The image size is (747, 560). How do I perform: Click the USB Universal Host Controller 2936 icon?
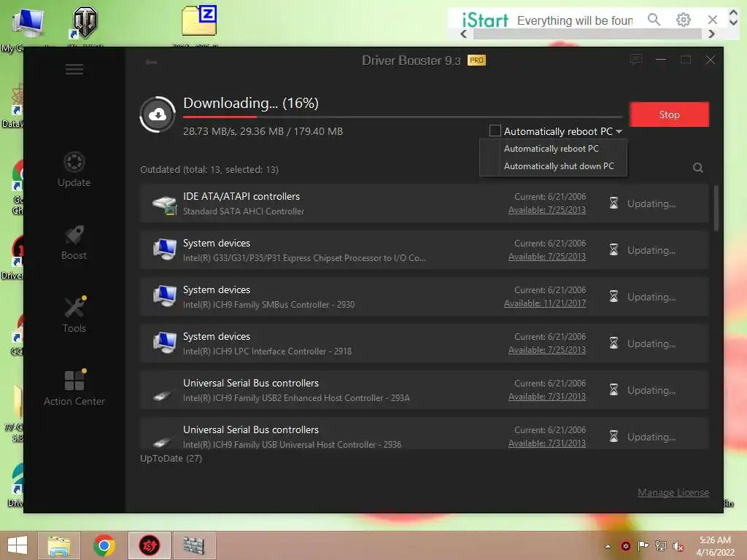[x=163, y=441]
